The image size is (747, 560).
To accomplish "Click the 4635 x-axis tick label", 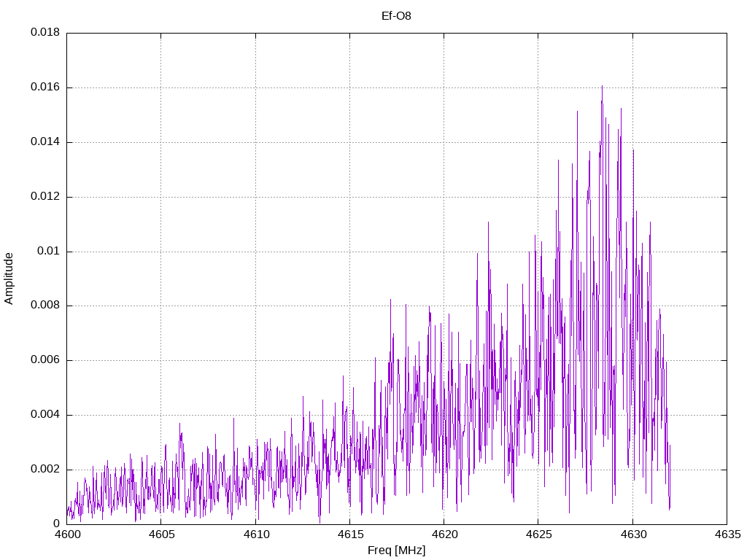I will (x=727, y=534).
